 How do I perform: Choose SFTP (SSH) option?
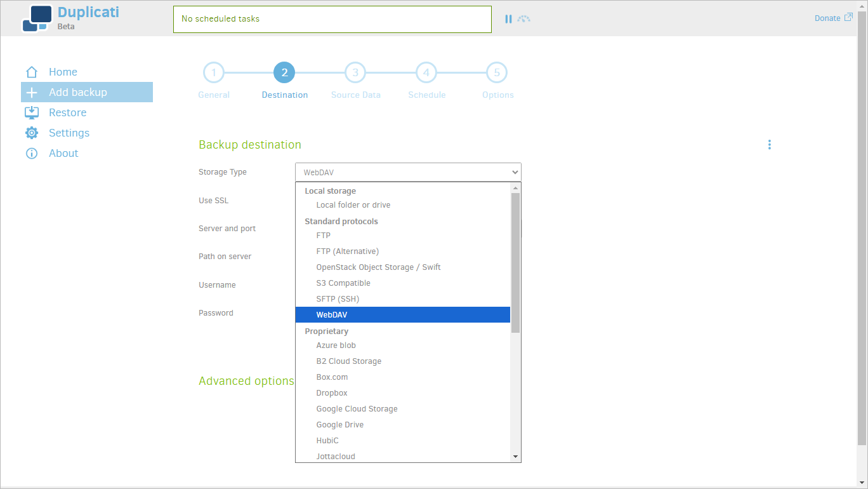click(403, 299)
